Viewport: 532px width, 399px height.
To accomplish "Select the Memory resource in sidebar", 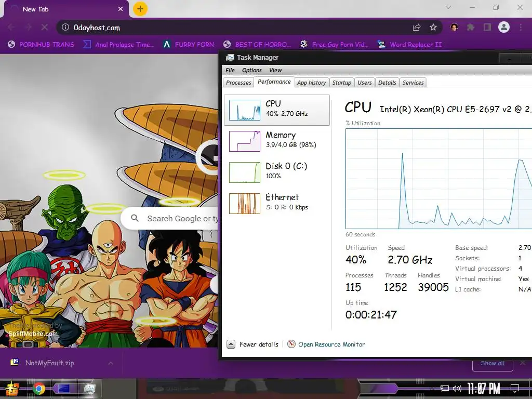I will [x=277, y=141].
